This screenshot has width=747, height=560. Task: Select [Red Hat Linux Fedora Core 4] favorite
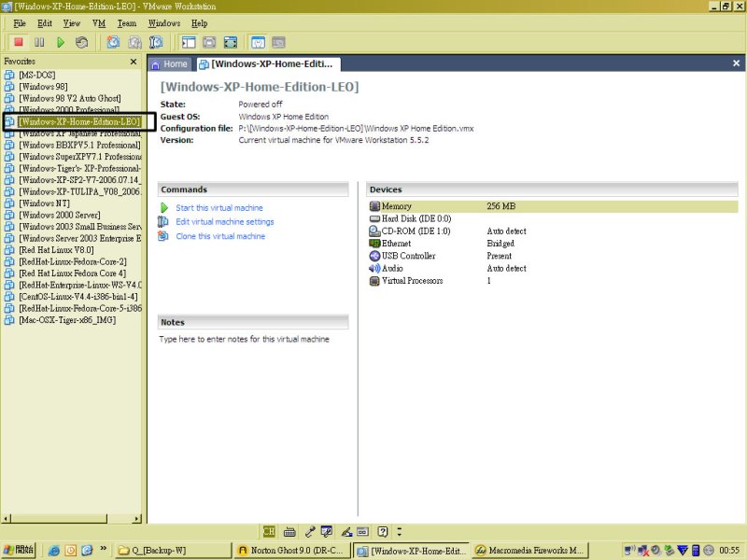73,273
